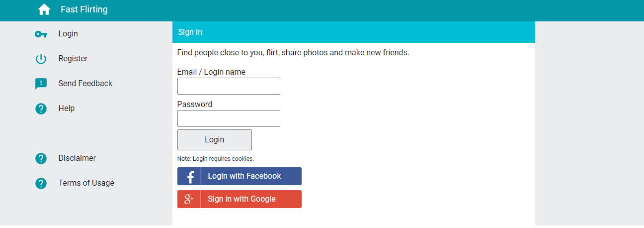Viewport: 644px width, 228px height.
Task: Click the key icon beside Login
Action: click(x=41, y=34)
